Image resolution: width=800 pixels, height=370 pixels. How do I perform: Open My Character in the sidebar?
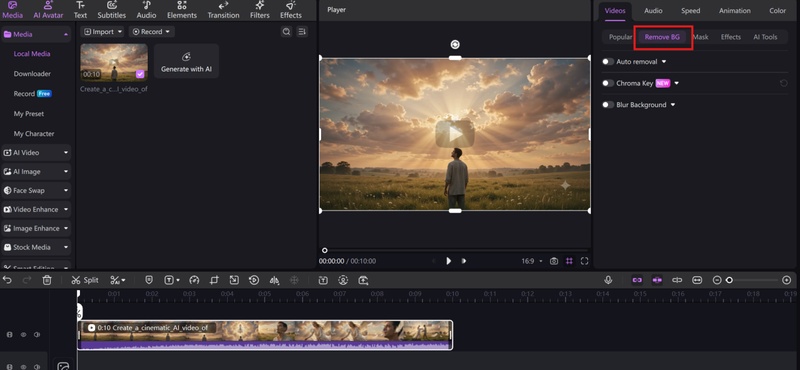pyautogui.click(x=34, y=134)
